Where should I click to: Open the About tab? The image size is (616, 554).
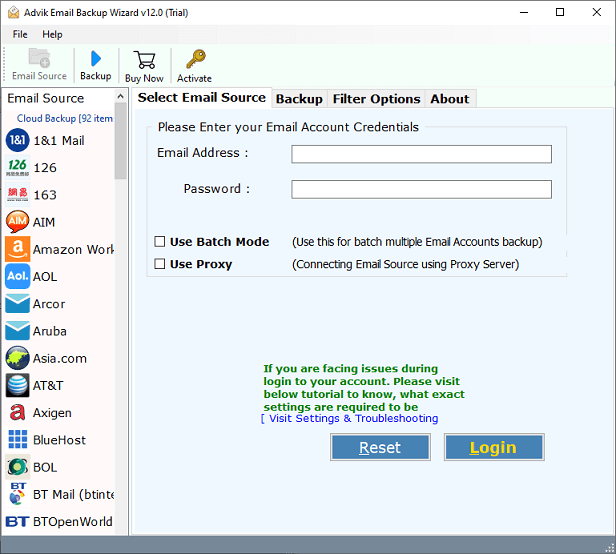click(450, 99)
